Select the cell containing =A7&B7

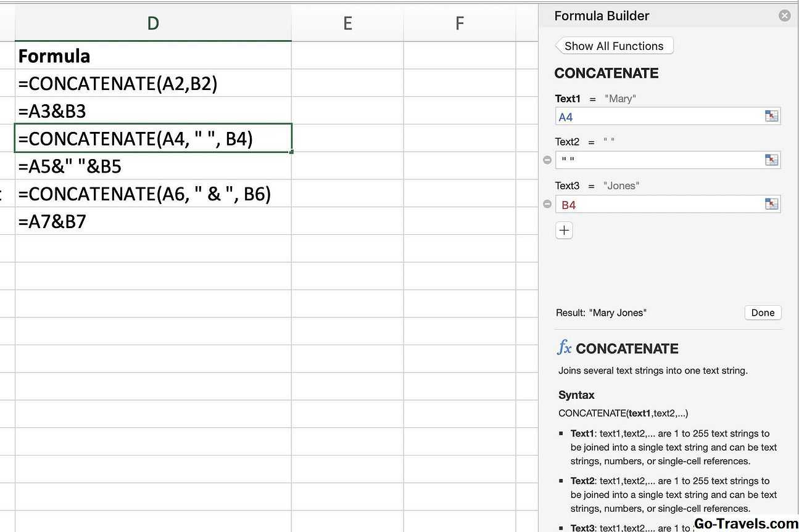(153, 221)
